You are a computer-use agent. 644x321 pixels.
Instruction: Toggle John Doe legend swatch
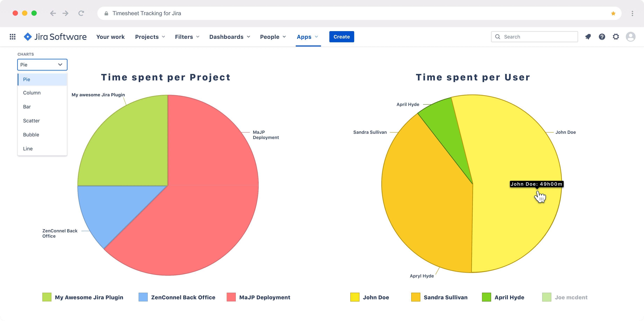355,297
